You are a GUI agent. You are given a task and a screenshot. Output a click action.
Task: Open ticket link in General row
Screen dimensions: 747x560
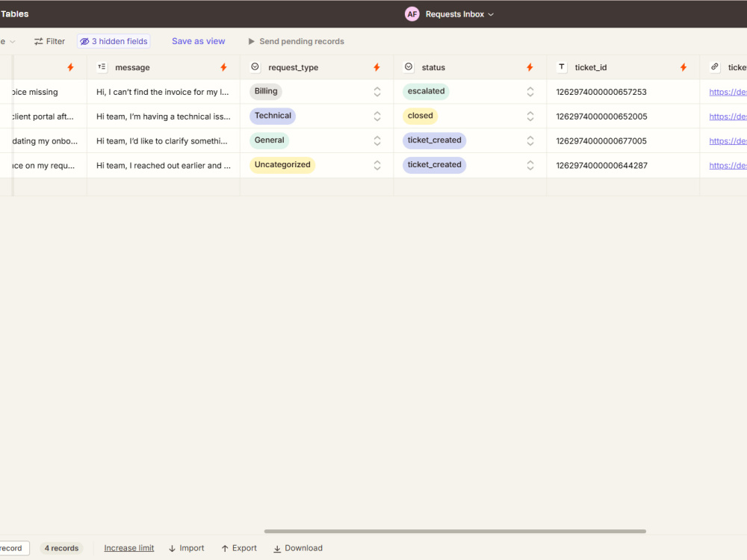click(728, 141)
